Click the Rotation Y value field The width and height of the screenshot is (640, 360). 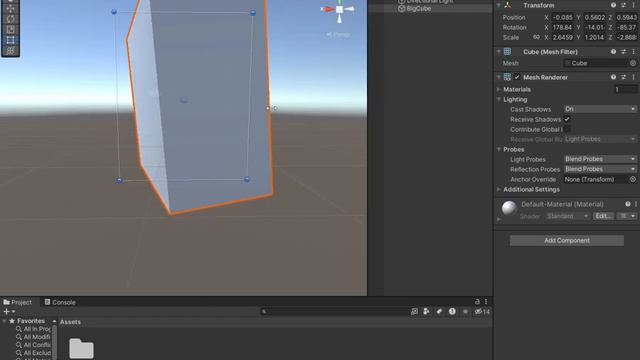pos(594,27)
